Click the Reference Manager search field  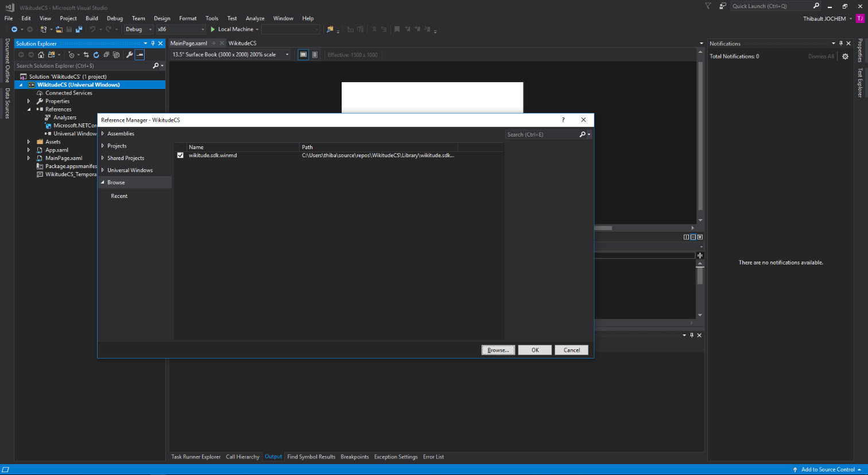(542, 134)
